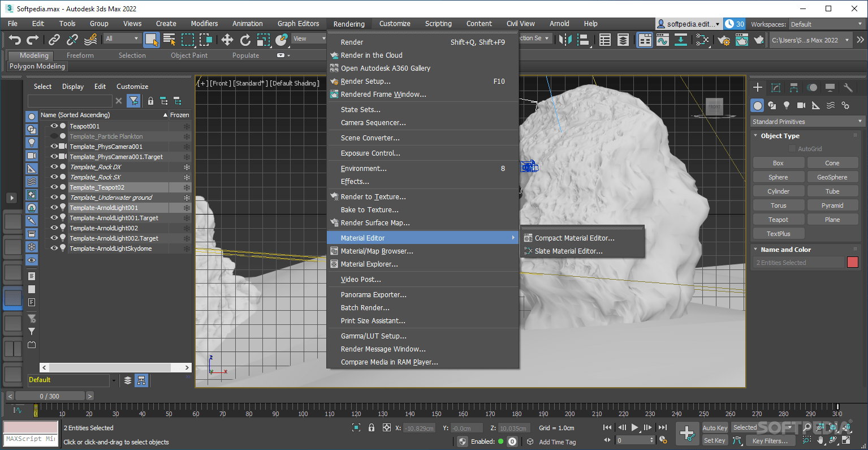
Task: Click the Cameras category icon in Create panel
Action: [x=801, y=105]
